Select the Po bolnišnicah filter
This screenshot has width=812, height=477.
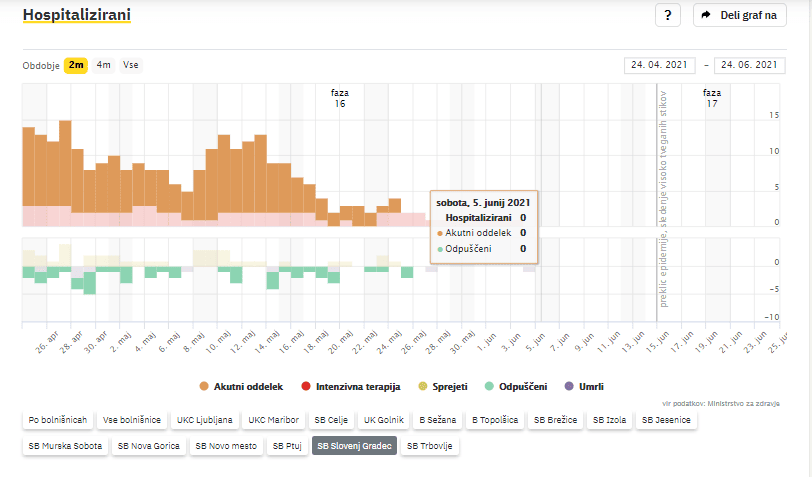[58, 420]
